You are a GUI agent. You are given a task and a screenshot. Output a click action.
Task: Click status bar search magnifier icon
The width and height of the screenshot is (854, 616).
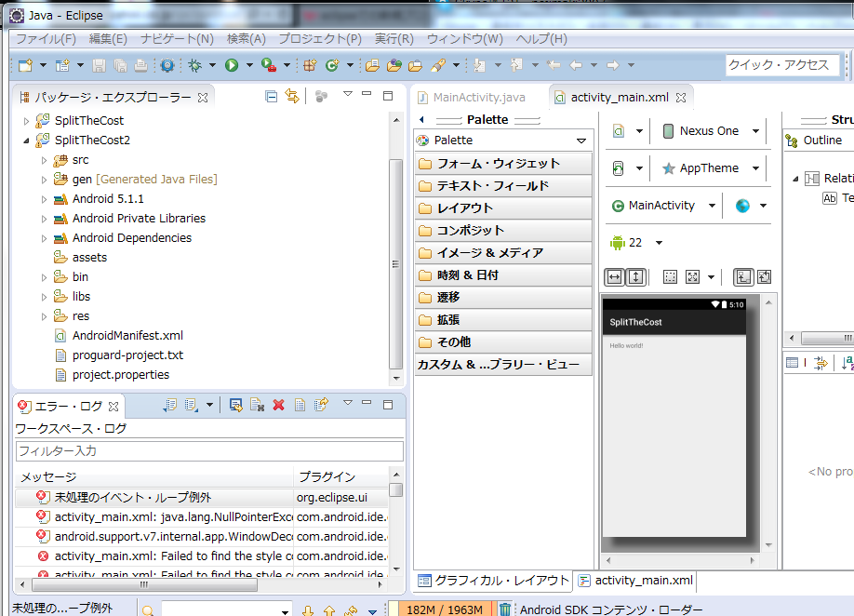[148, 610]
